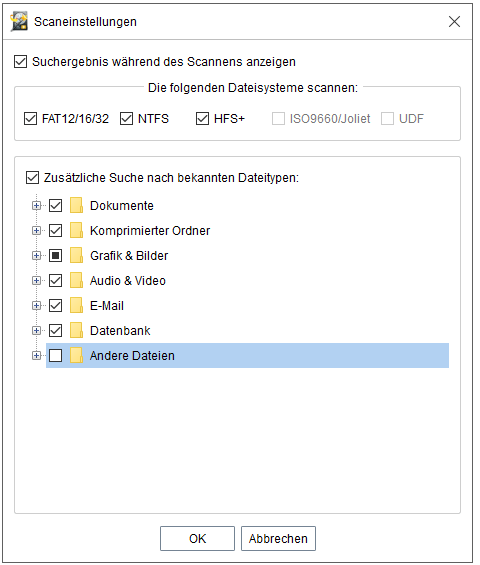Click the E-Mail folder icon
The image size is (480, 565).
pos(76,306)
